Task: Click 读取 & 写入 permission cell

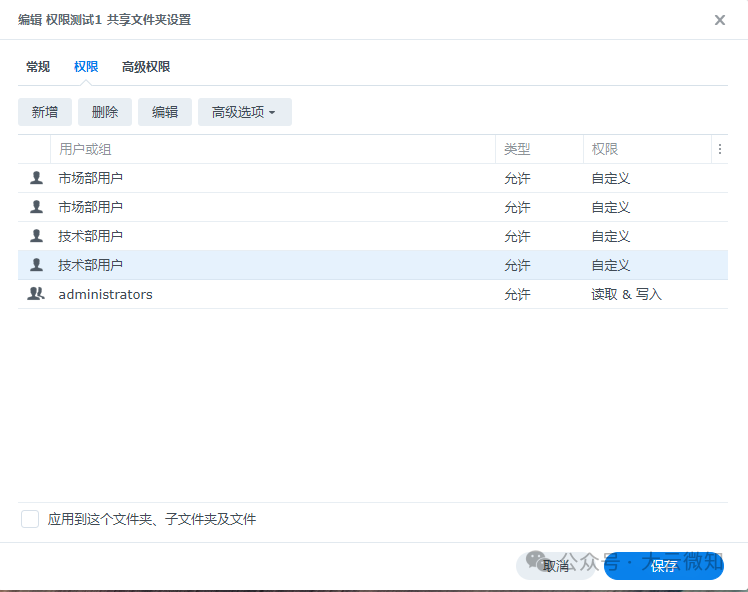Action: pyautogui.click(x=626, y=294)
